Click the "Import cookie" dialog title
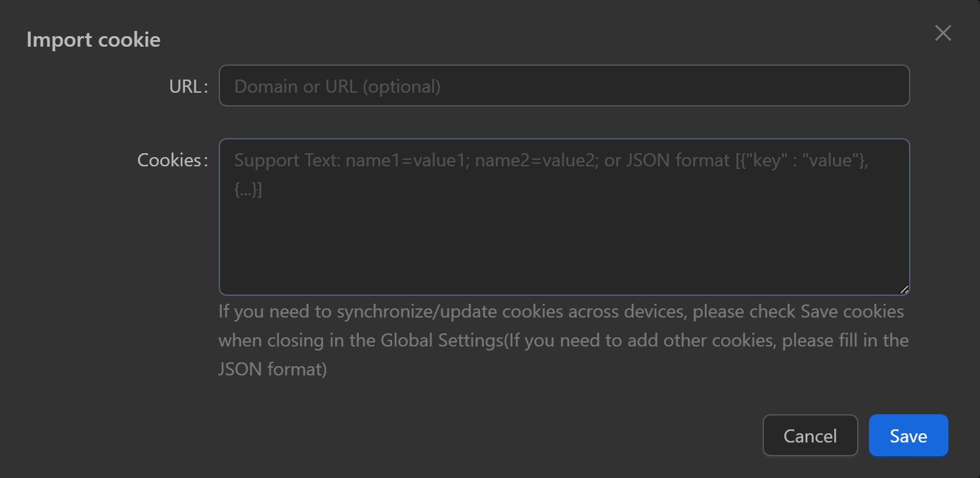The height and width of the screenshot is (478, 980). click(93, 39)
